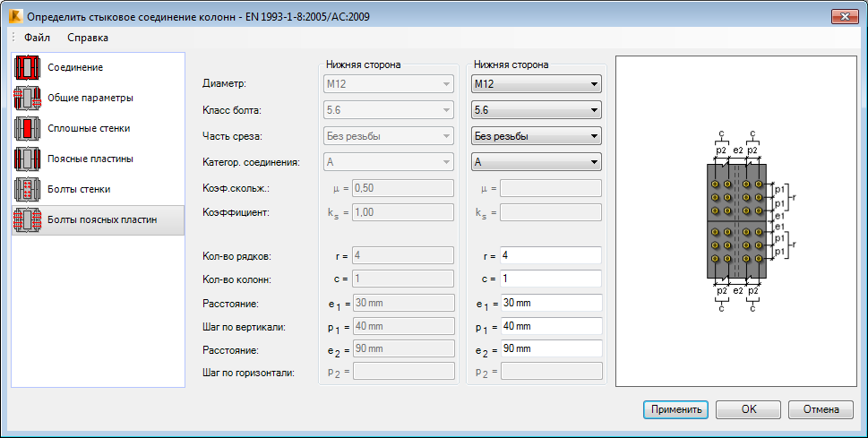This screenshot has height=438, width=868.
Task: Click the bolt layout diagram preview
Action: (x=737, y=220)
